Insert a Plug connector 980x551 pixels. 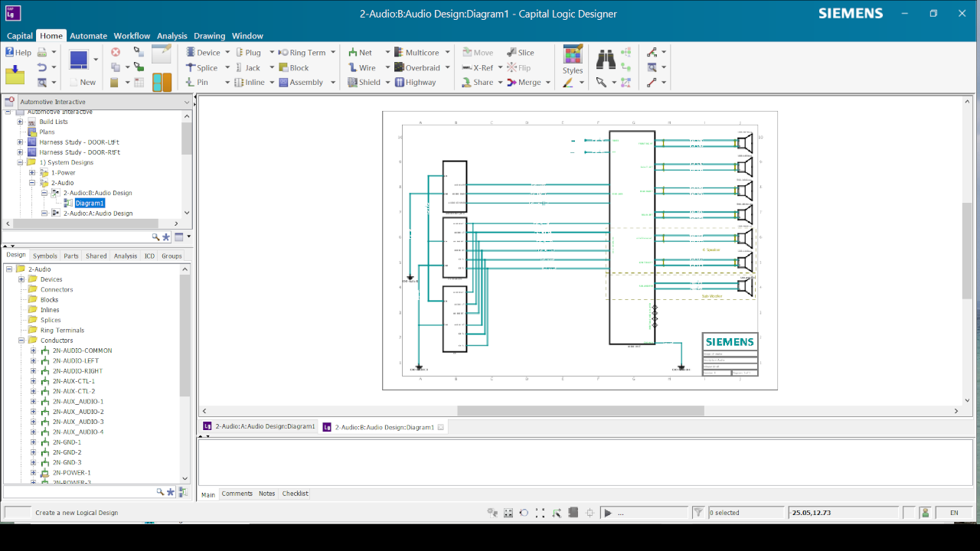248,52
